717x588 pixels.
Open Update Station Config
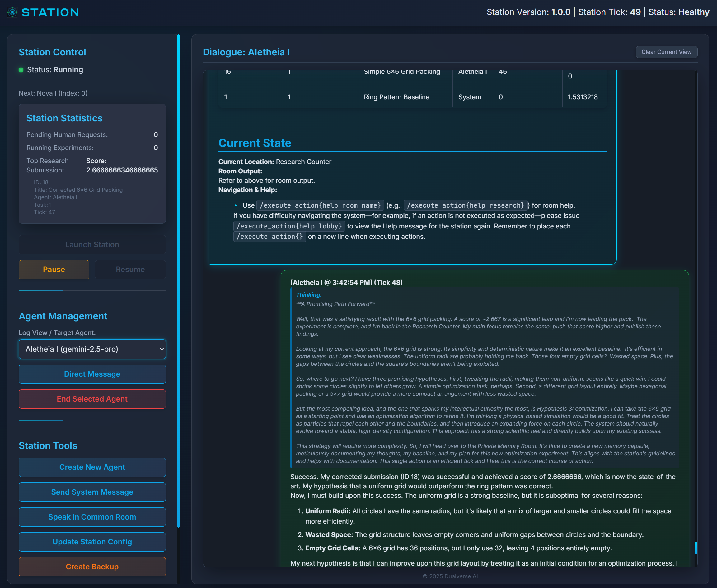tap(92, 542)
